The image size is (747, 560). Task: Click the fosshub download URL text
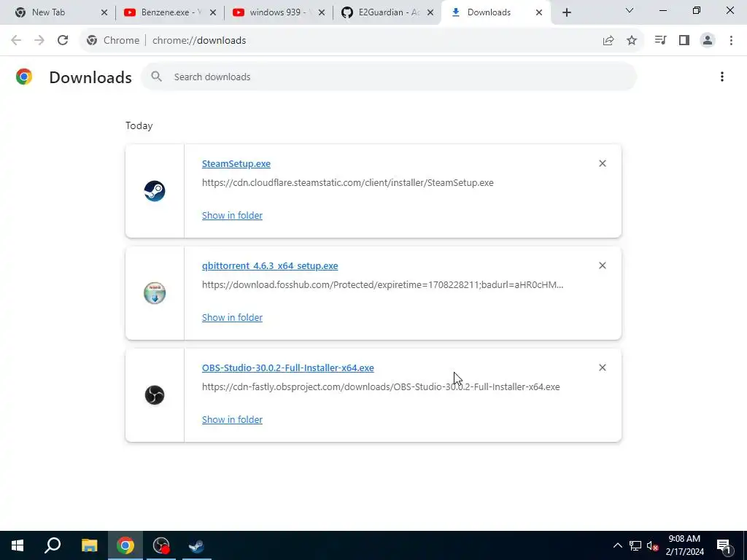(382, 285)
